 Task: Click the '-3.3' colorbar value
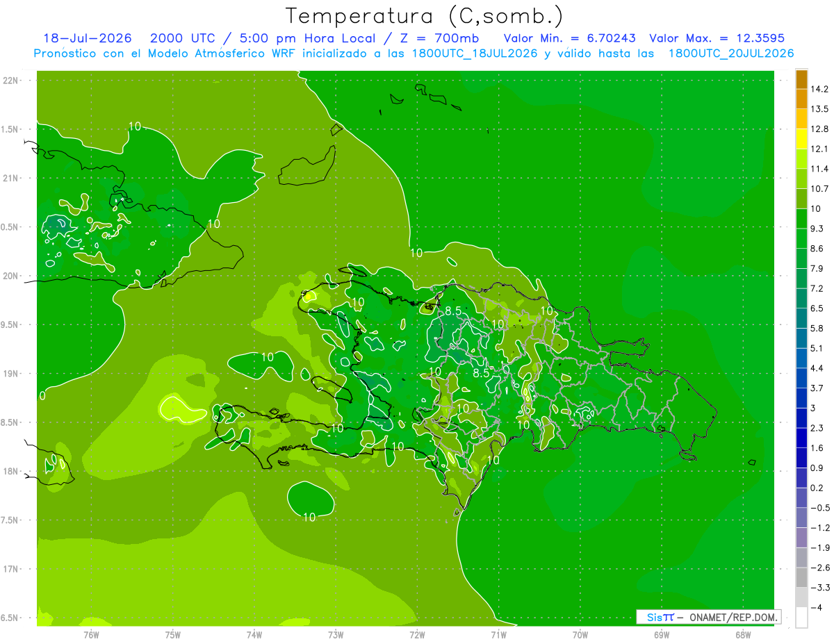819,588
